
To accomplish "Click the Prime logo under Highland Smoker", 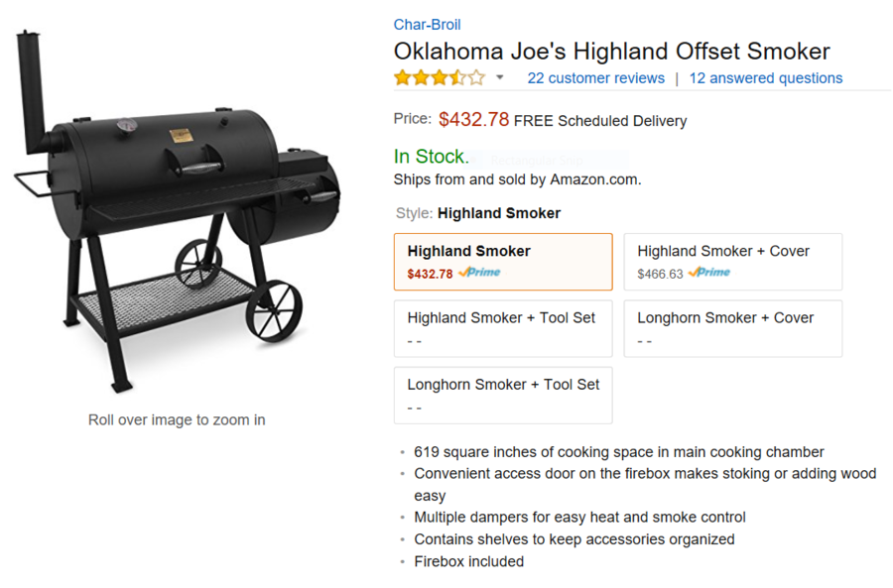I will click(x=479, y=273).
